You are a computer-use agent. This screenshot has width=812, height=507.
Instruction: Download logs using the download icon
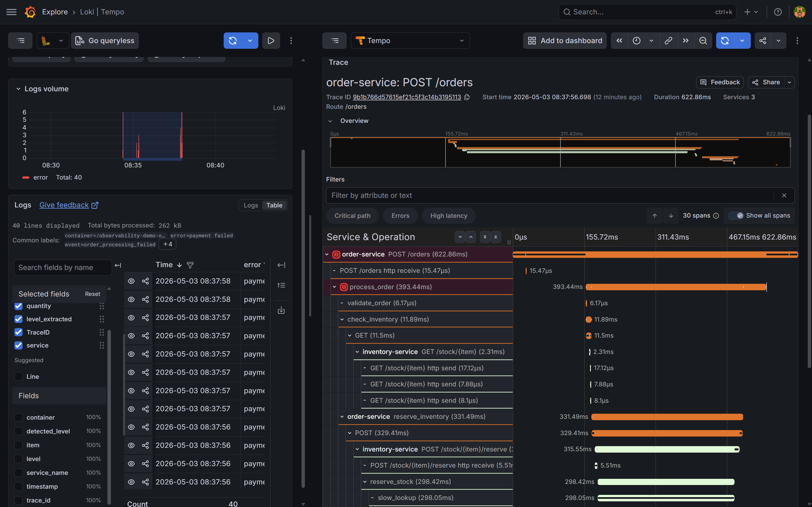coord(281,311)
